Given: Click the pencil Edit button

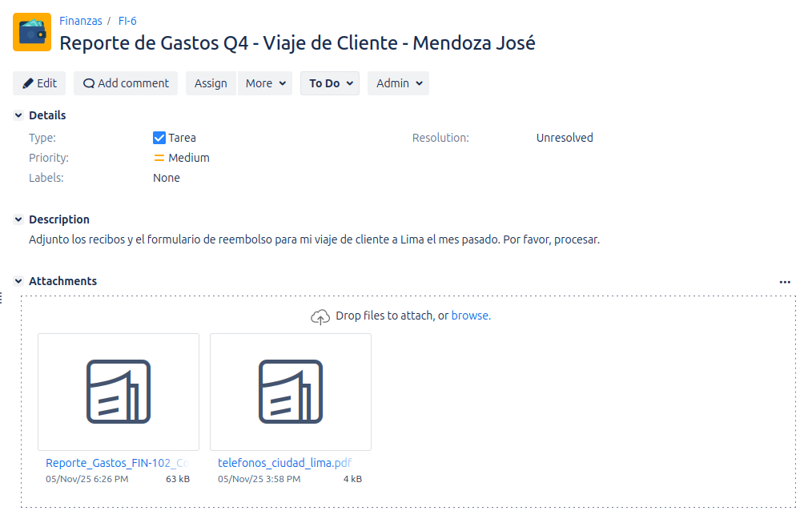Looking at the screenshot, I should pos(39,83).
